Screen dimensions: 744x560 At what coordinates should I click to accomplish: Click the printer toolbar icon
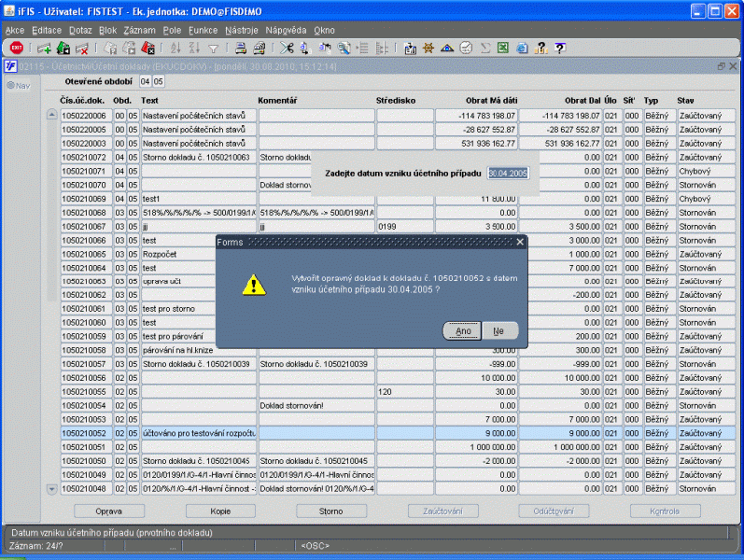click(241, 48)
